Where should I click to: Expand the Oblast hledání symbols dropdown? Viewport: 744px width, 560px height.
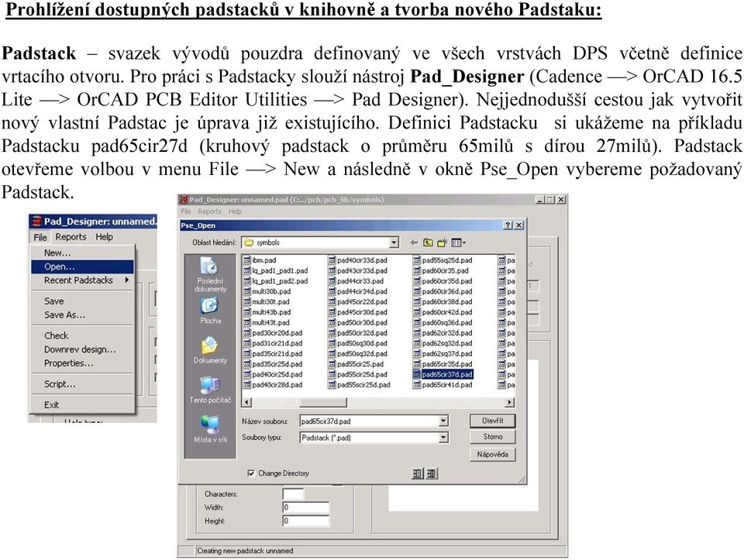(x=394, y=242)
